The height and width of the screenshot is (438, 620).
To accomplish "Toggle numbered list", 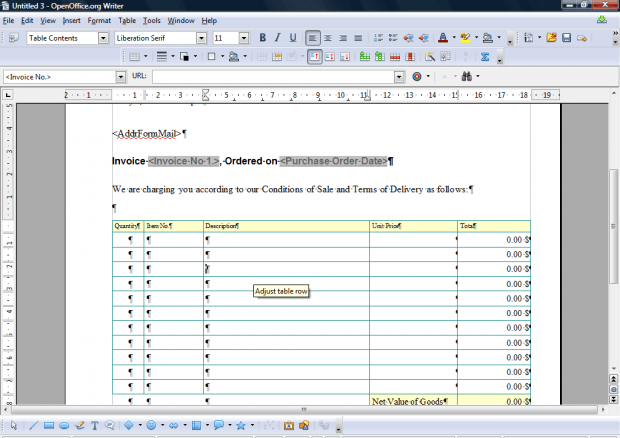I will click(378, 38).
